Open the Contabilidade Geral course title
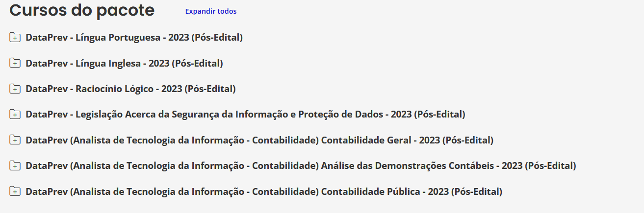 (259, 140)
